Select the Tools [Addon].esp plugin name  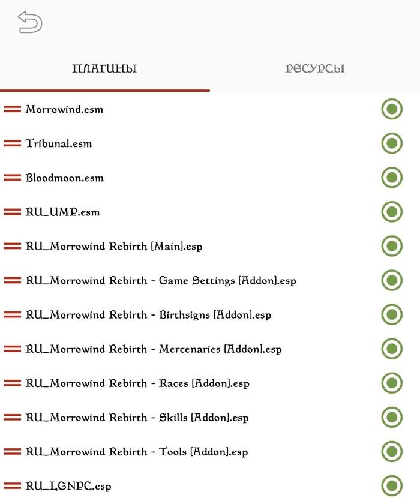[x=137, y=452]
